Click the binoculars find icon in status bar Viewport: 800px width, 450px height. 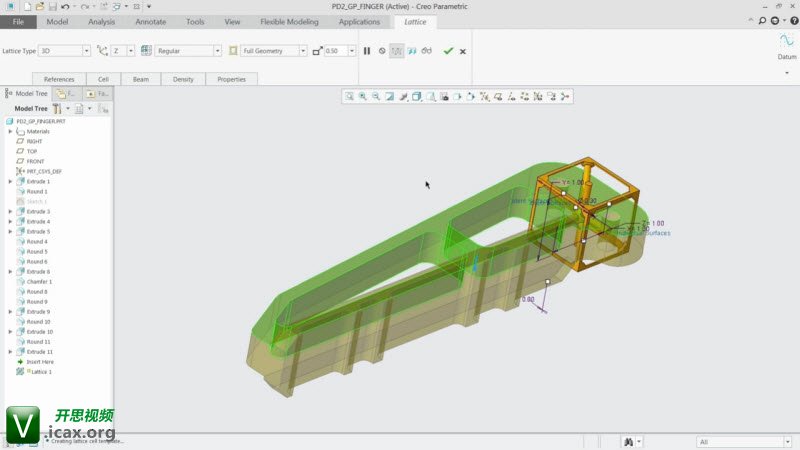click(629, 441)
